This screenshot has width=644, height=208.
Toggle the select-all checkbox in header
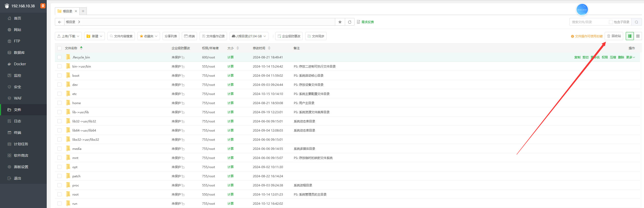59,48
